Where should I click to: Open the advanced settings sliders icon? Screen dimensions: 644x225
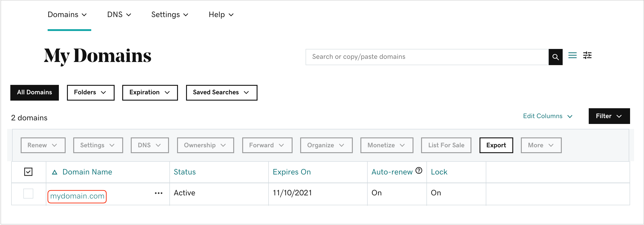pos(587,55)
